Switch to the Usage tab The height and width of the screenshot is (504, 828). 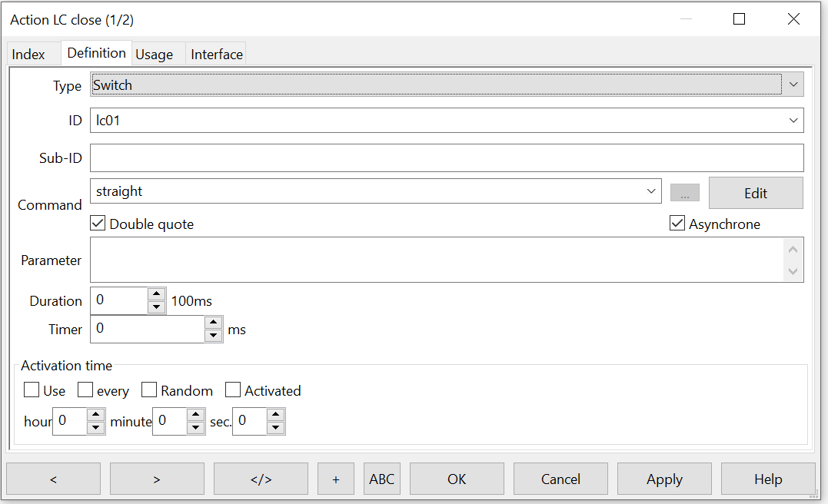[155, 55]
